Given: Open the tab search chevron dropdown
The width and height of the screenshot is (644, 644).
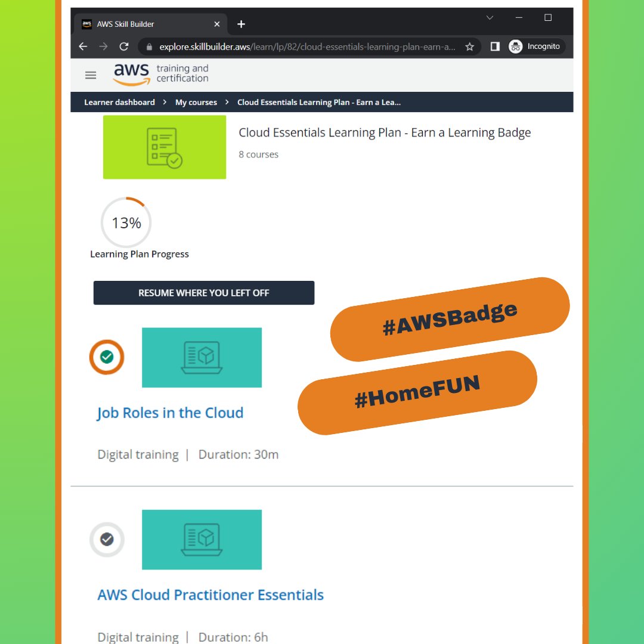Looking at the screenshot, I should (x=490, y=18).
